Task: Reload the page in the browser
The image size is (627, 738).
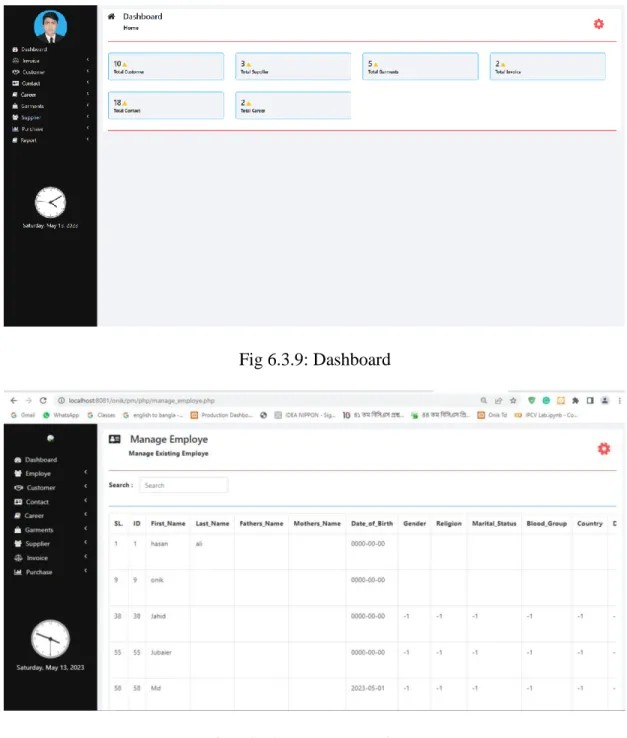Action: [43, 401]
